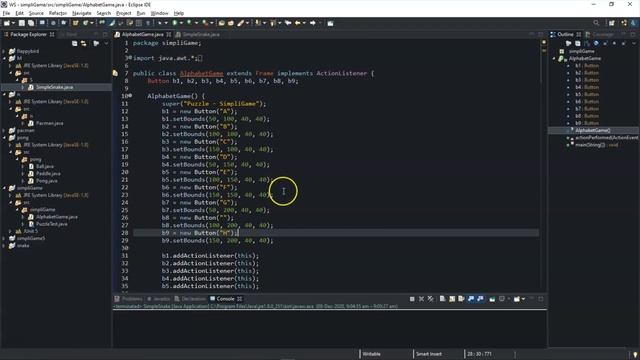Fold the AlphabetGame constructor at line 10
The height and width of the screenshot is (360, 640).
click(x=130, y=96)
